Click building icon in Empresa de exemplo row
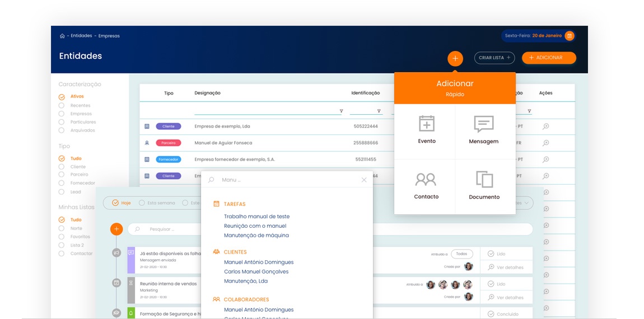Image resolution: width=644 pixels, height=319 pixels. coord(147,126)
